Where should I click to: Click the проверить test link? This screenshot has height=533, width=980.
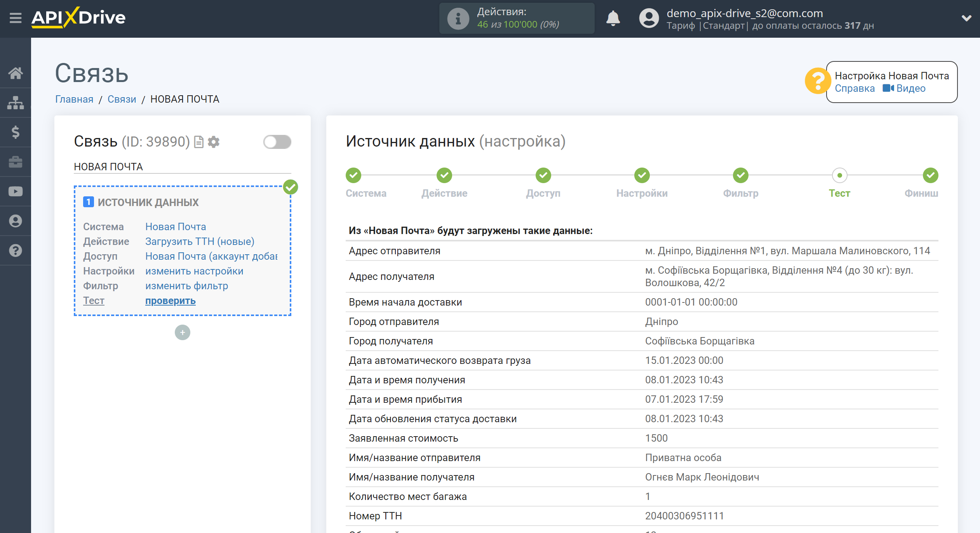(171, 301)
